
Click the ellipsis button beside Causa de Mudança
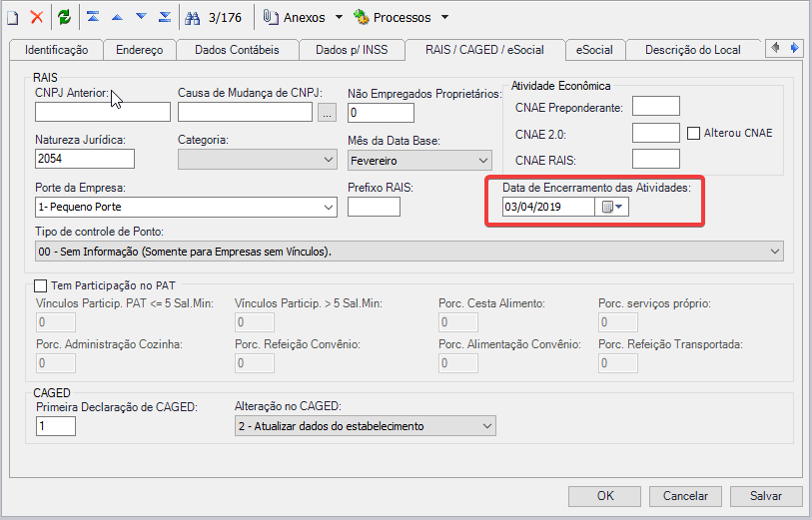point(327,112)
